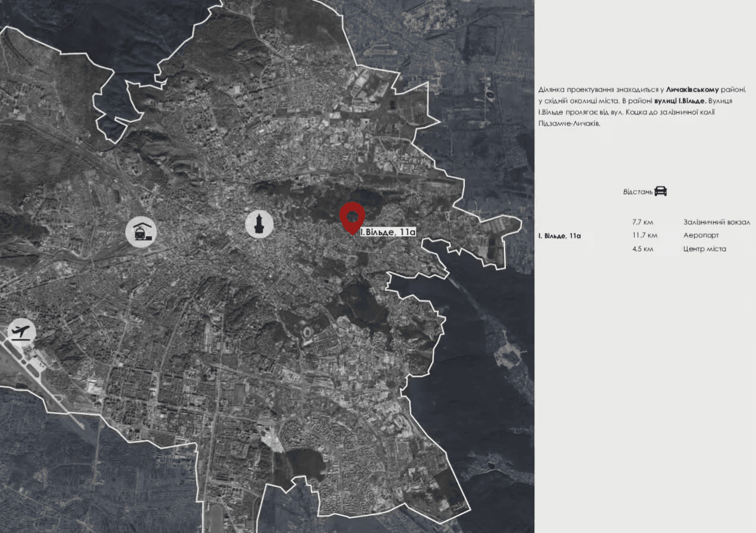This screenshot has height=533, width=756.
Task: Click the airplane airport icon
Action: tap(21, 332)
